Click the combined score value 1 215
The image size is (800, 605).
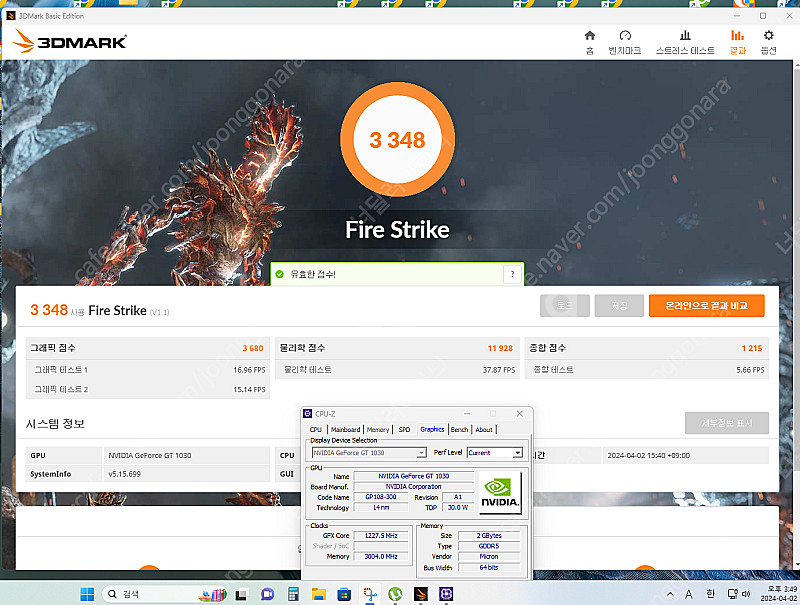[x=752, y=348]
